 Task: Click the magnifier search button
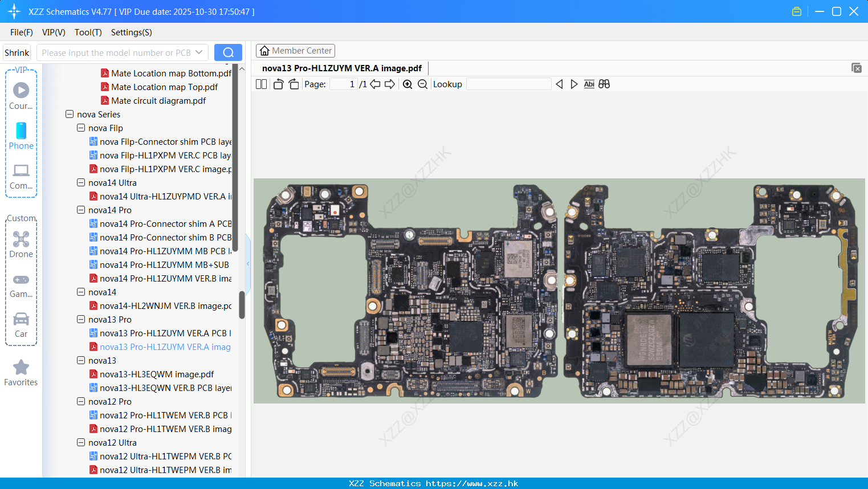pyautogui.click(x=228, y=52)
